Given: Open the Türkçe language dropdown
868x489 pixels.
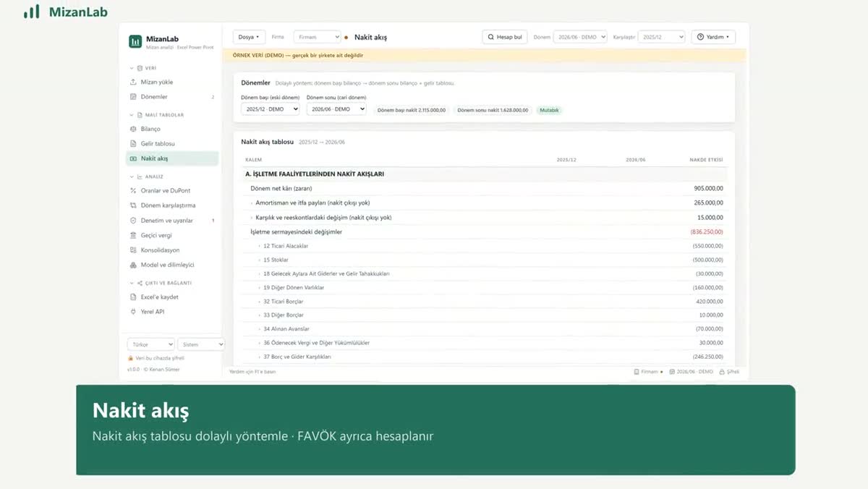Looking at the screenshot, I should 150,344.
